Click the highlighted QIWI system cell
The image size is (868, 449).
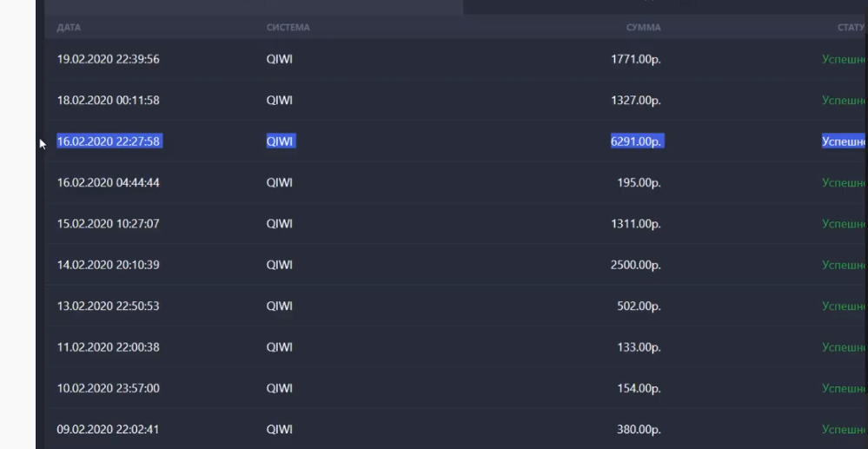(280, 142)
